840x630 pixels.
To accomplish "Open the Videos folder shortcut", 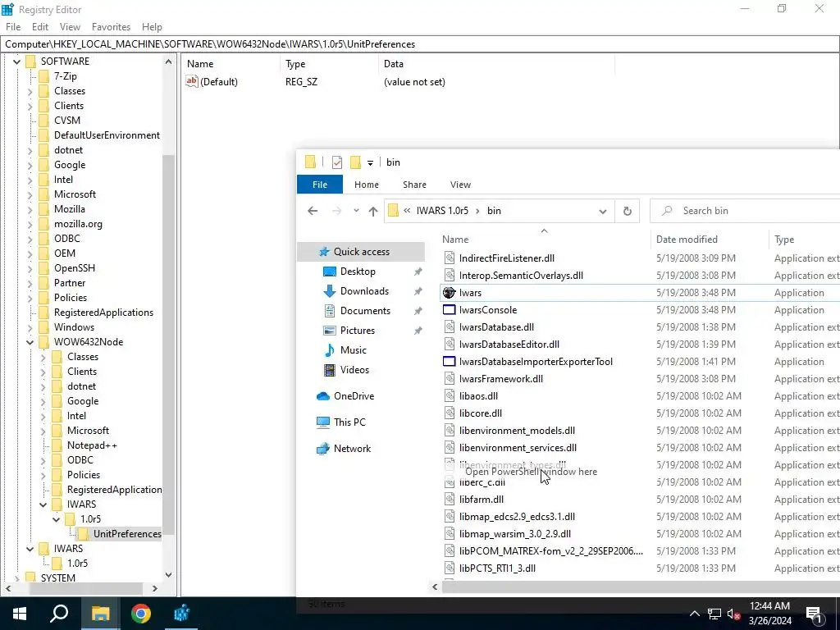I will pos(354,370).
